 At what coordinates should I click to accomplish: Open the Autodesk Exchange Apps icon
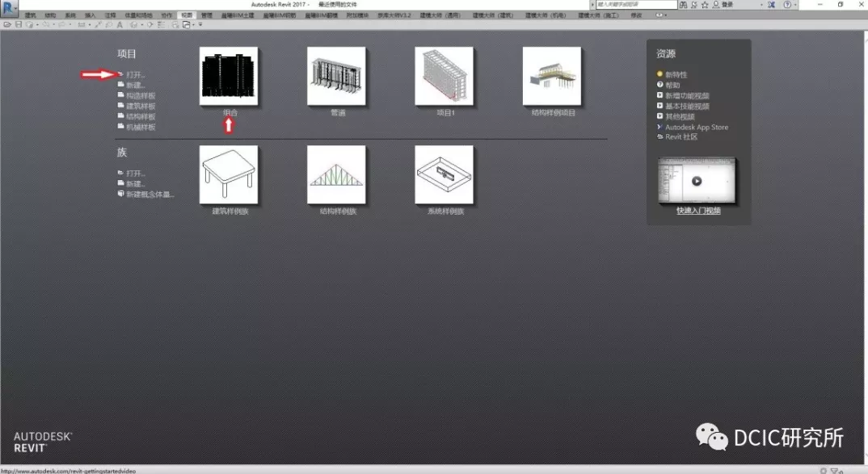coord(771,4)
